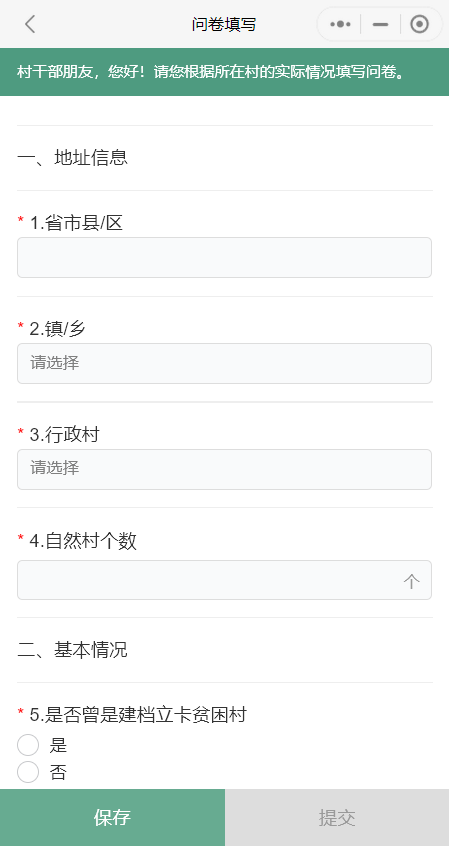Click the 问卷填写 page title
This screenshot has height=846, width=449.
(x=224, y=24)
